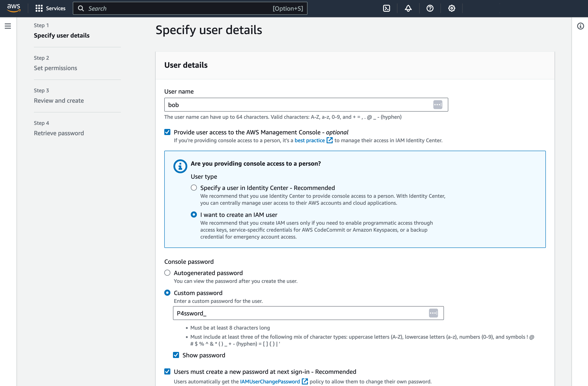The height and width of the screenshot is (386, 588).
Task: Click the password manager icon in password field
Action: pos(433,313)
